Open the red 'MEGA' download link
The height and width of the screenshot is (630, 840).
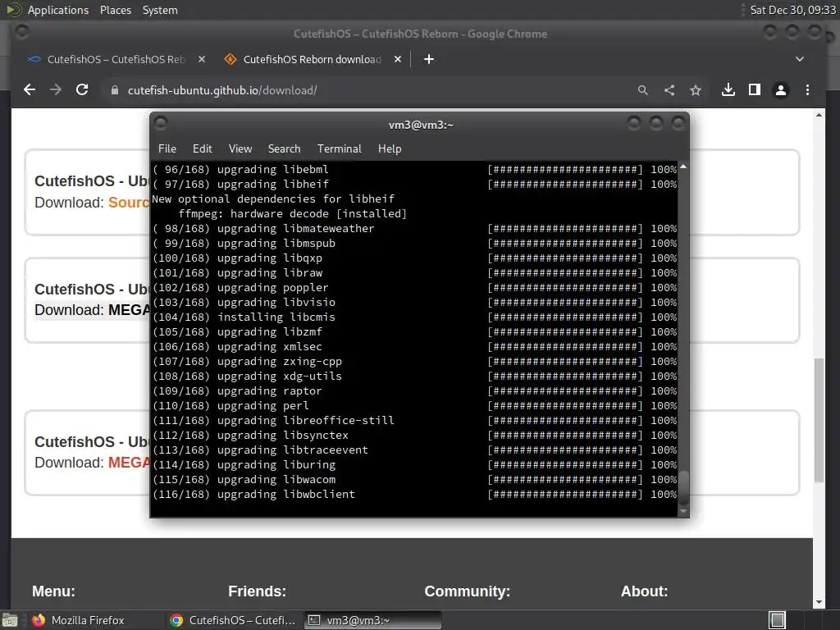(x=129, y=463)
